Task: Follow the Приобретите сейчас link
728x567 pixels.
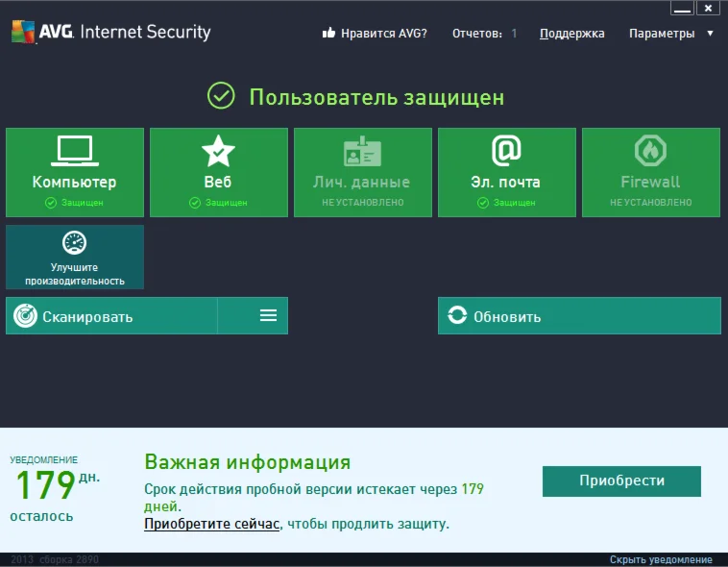Action: (x=211, y=524)
